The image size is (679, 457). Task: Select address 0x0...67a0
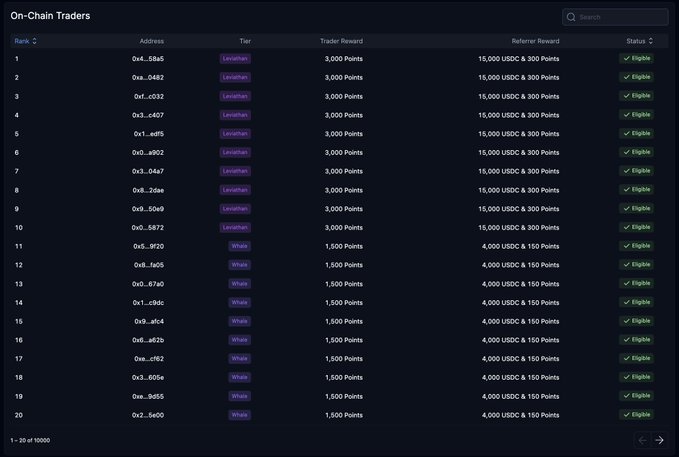tap(148, 284)
